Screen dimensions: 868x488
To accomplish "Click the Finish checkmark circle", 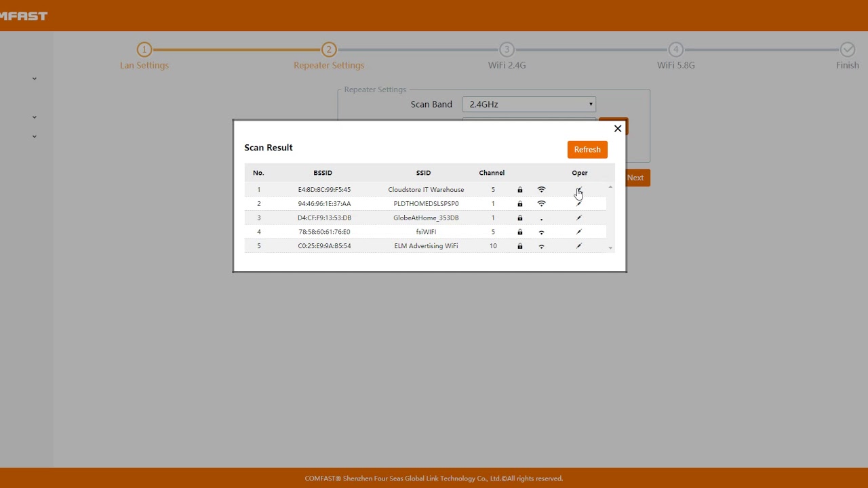I will click(x=848, y=49).
